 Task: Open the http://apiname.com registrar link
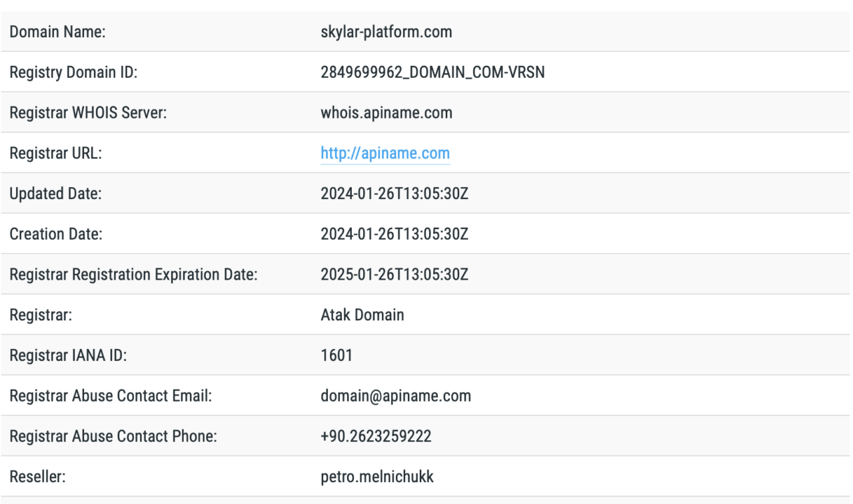click(x=385, y=153)
